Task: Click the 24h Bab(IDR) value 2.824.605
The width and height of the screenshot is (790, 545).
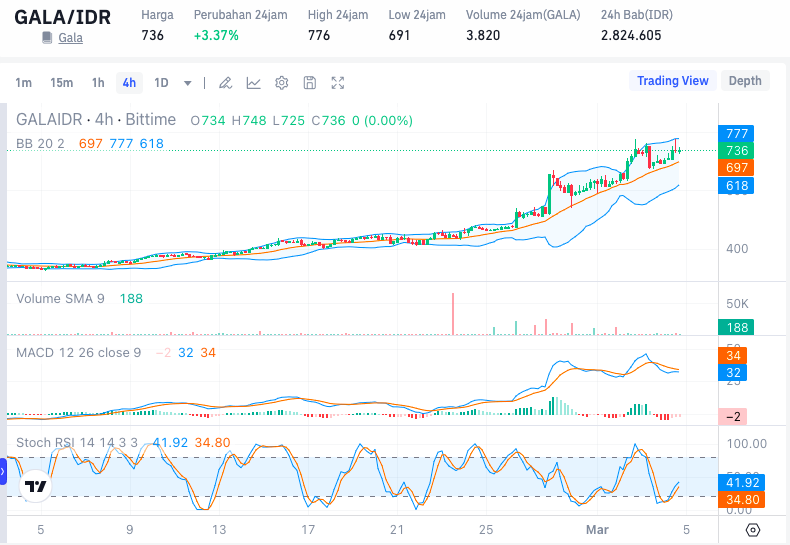Action: pyautogui.click(x=631, y=35)
